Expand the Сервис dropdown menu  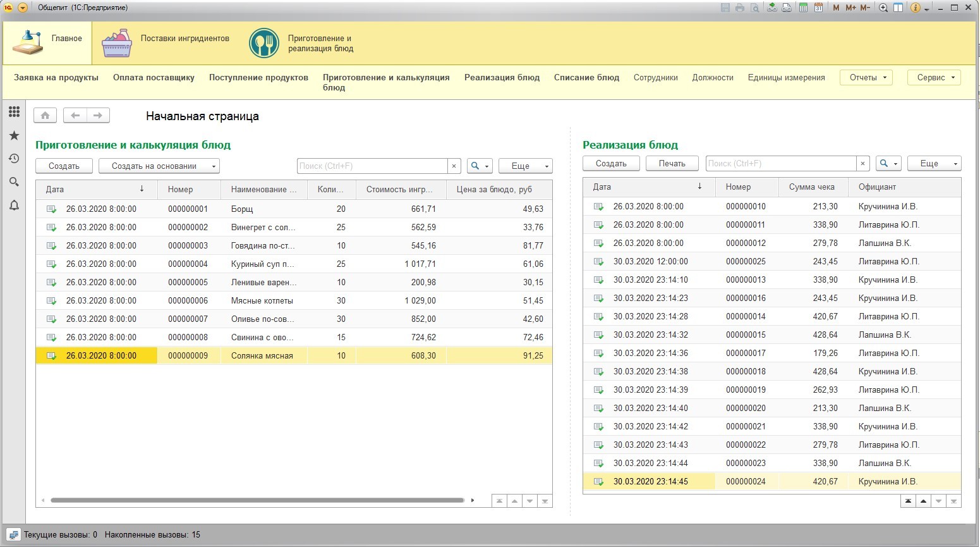coord(935,78)
